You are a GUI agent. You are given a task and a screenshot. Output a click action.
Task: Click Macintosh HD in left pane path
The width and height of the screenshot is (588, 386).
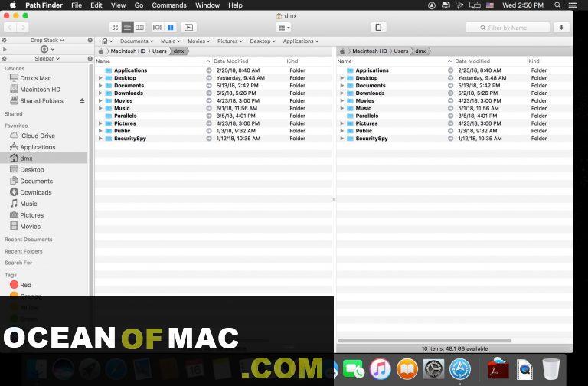128,51
